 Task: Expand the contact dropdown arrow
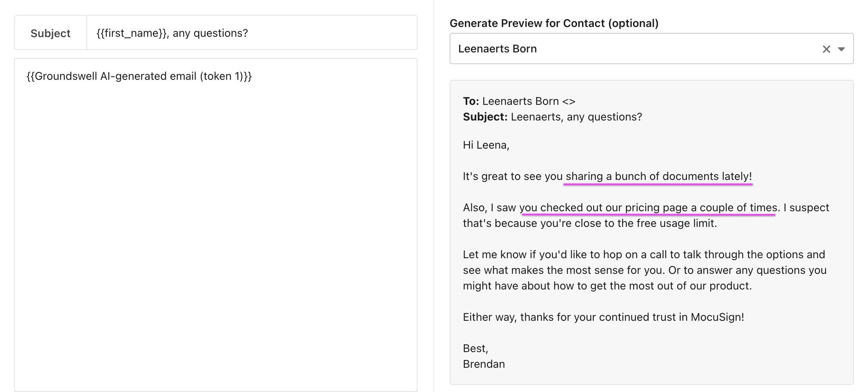click(841, 49)
